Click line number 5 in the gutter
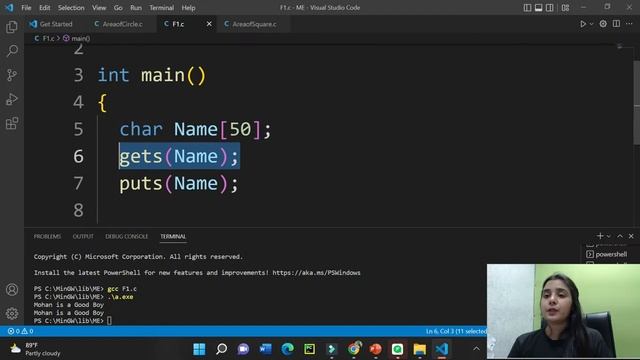Screen dimensions: 640x360 pyautogui.click(x=78, y=129)
